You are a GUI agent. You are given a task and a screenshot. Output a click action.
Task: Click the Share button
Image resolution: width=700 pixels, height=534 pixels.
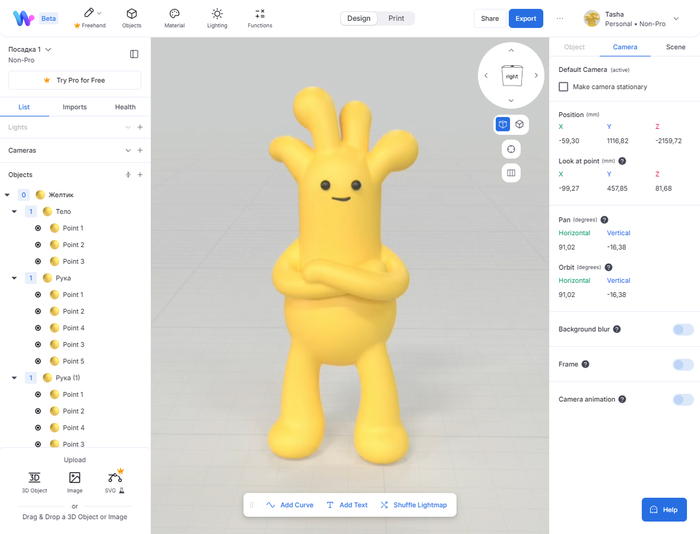(490, 18)
